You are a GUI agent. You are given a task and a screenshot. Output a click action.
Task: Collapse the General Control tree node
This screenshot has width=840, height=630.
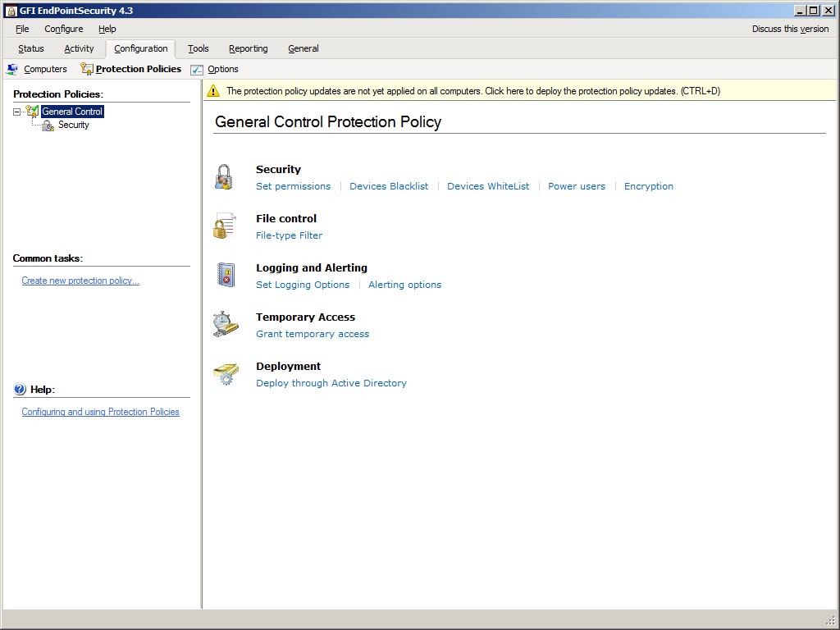coord(16,112)
